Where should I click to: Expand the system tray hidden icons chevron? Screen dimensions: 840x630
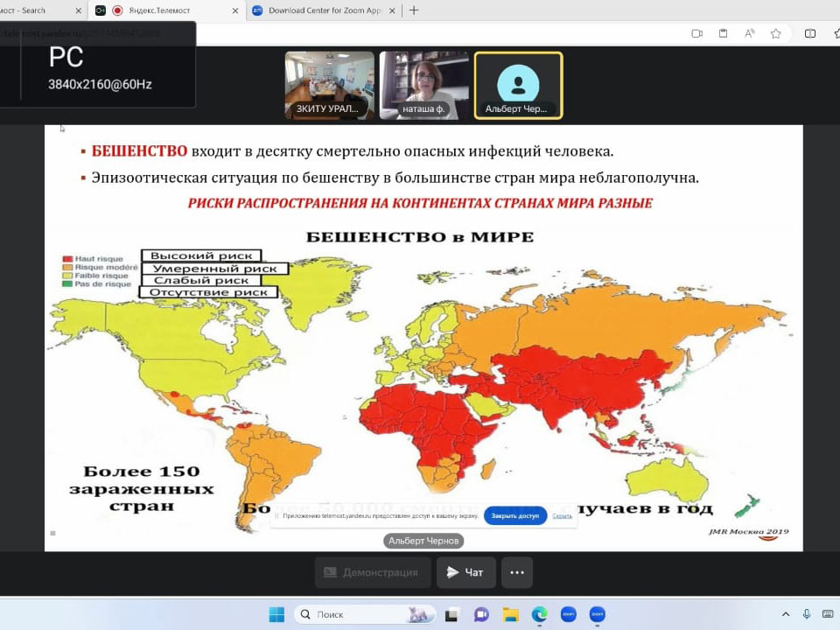785,614
